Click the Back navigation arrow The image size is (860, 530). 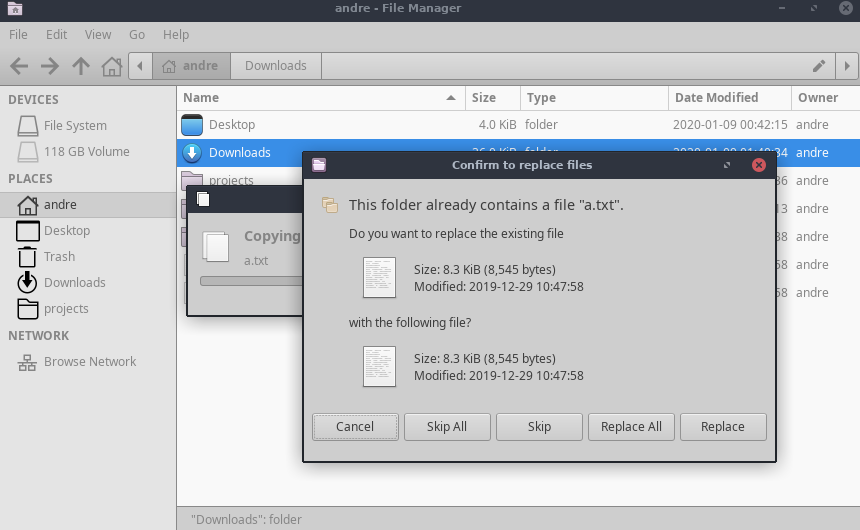19,66
